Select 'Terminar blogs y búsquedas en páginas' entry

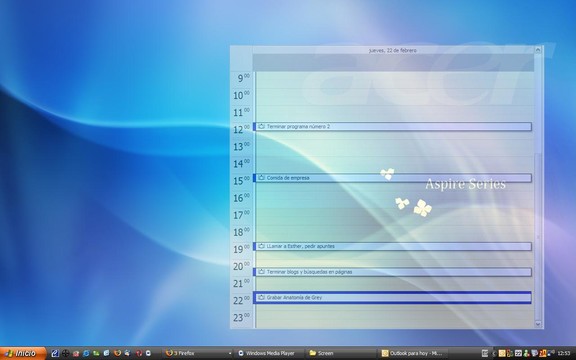(392, 272)
